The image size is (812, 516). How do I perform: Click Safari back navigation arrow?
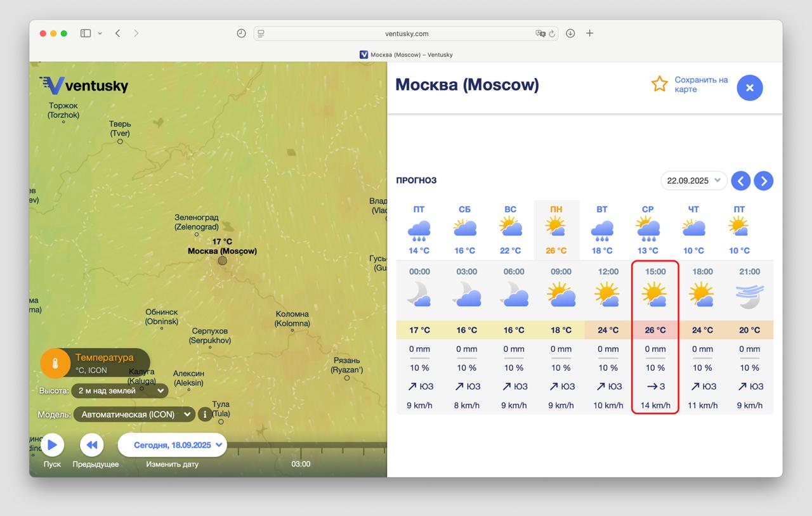click(117, 33)
